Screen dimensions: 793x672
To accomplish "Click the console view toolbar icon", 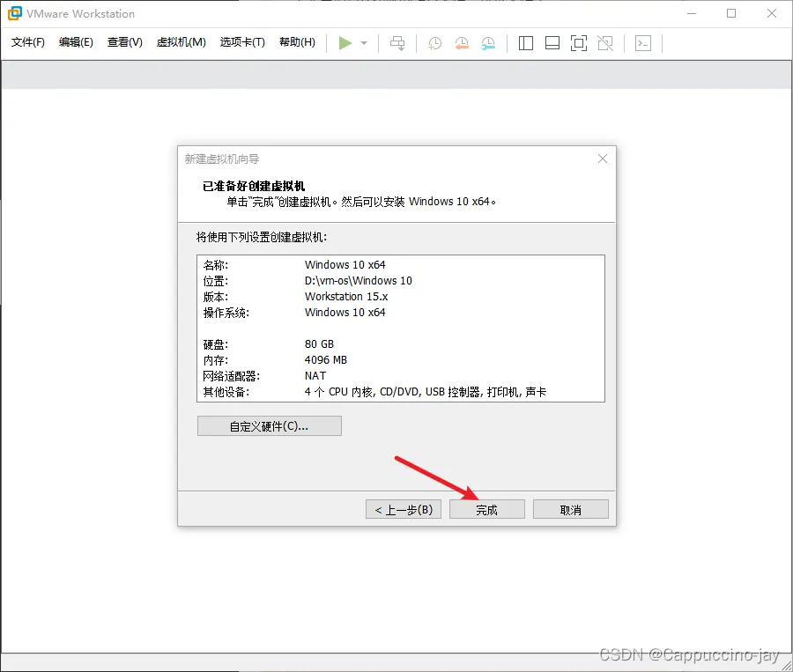I will 643,43.
